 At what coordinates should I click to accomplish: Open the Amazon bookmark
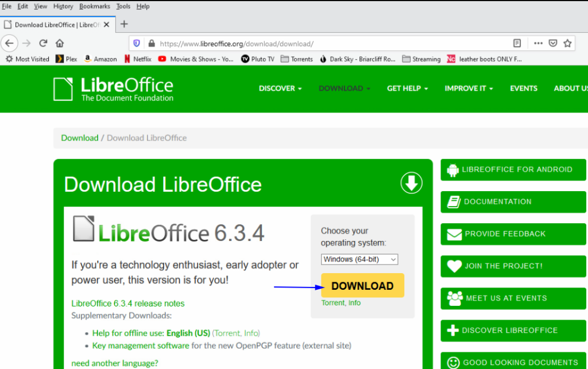click(100, 59)
